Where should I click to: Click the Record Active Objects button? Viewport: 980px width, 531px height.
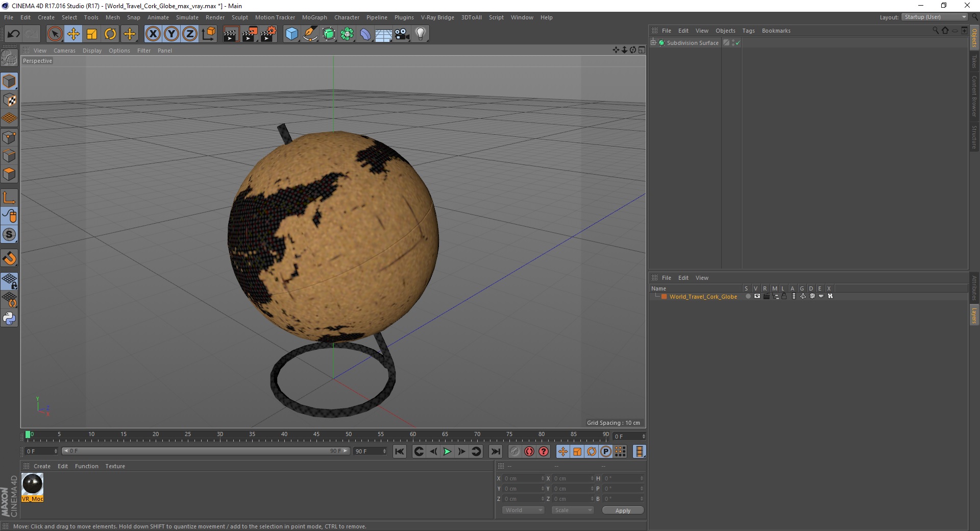tap(514, 451)
